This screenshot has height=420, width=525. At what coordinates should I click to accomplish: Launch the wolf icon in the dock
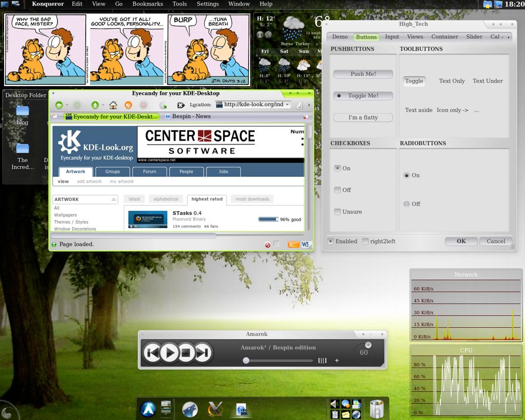[x=190, y=409]
